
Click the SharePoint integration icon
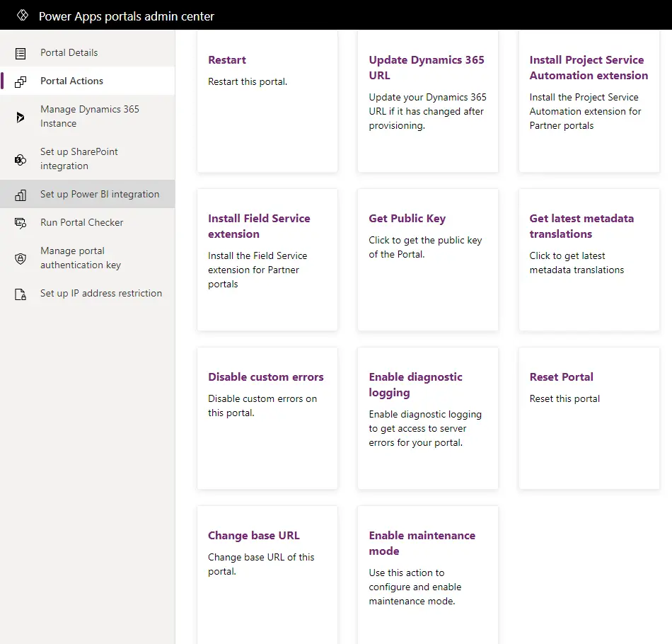click(20, 159)
